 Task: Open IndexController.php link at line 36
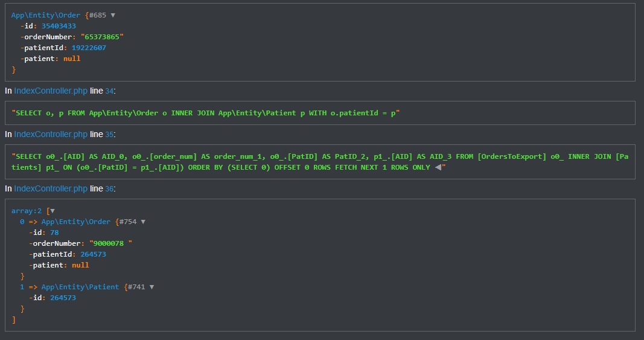point(51,188)
